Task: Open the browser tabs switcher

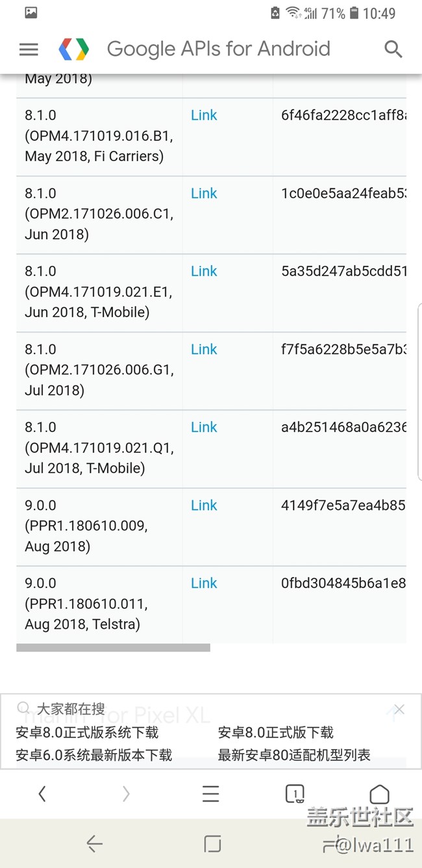Action: point(295,793)
